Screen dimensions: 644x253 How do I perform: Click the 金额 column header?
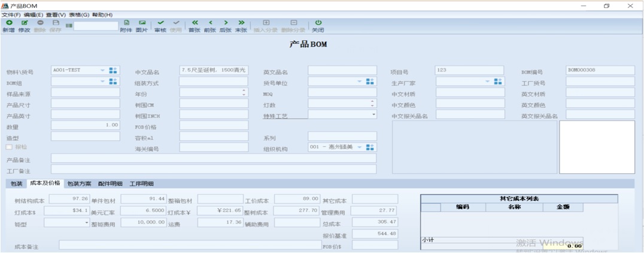563,207
